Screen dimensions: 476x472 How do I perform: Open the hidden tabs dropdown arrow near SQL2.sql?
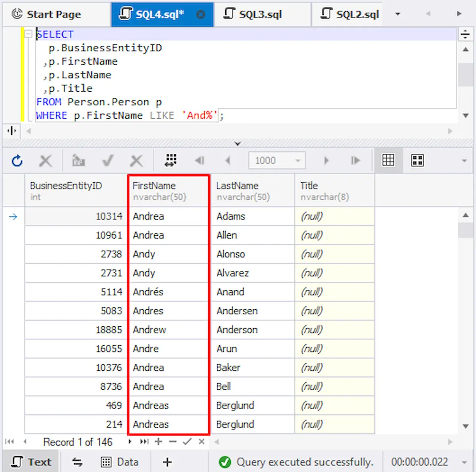[x=397, y=13]
